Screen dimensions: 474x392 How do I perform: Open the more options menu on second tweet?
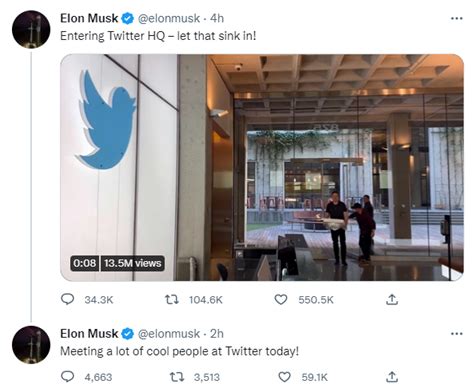tap(456, 333)
